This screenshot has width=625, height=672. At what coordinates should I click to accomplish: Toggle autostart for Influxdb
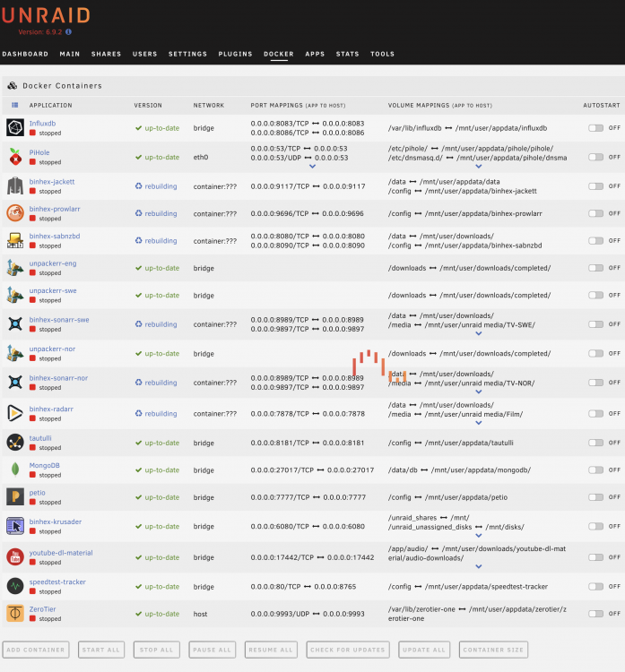[595, 128]
